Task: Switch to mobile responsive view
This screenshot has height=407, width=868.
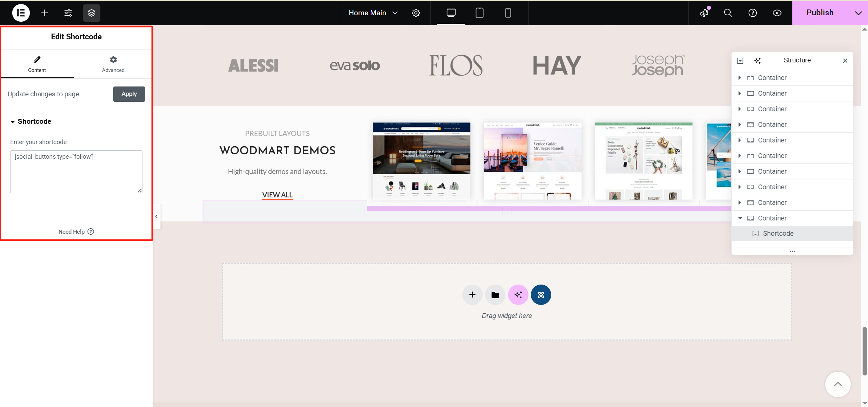Action: (x=508, y=13)
